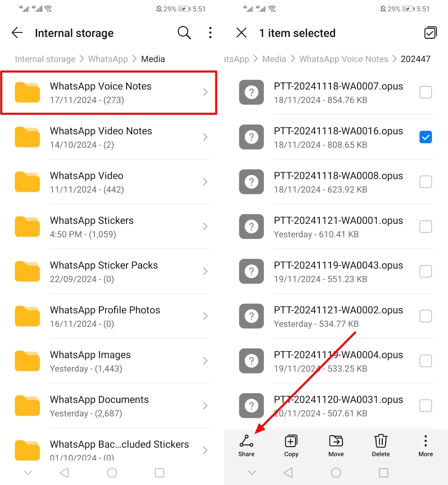
Task: Click file icon of PTT-20241118-WA0016.opus
Action: tap(251, 137)
